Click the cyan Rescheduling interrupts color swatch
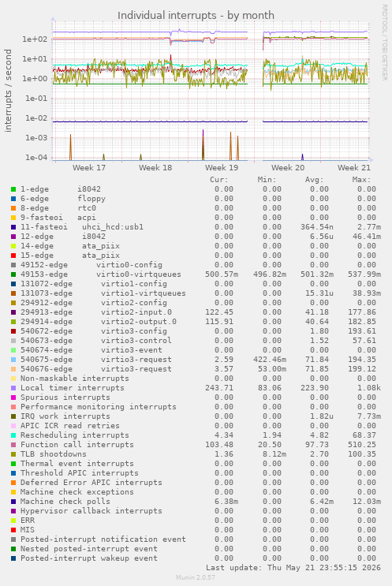The image size is (392, 586). pyautogui.click(x=13, y=436)
